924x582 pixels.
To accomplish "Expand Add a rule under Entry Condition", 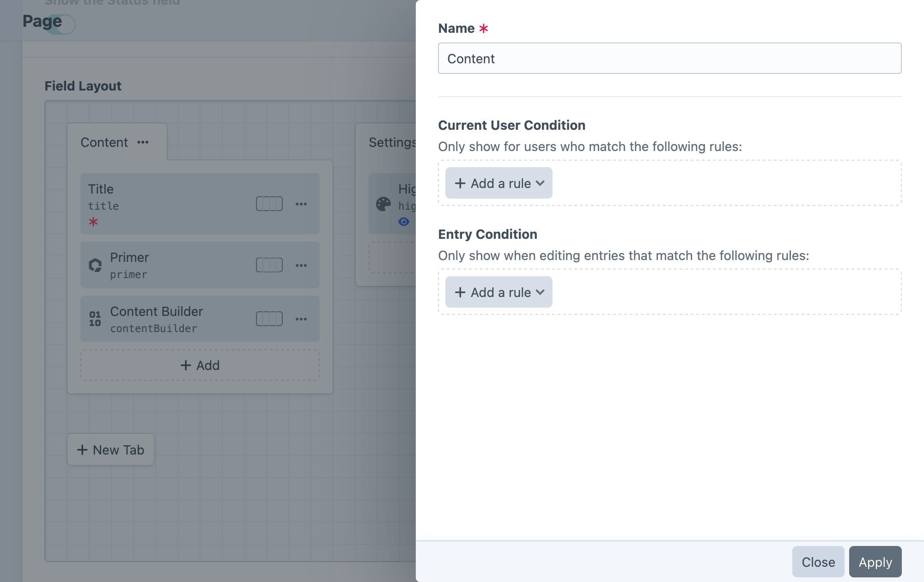I will click(498, 292).
